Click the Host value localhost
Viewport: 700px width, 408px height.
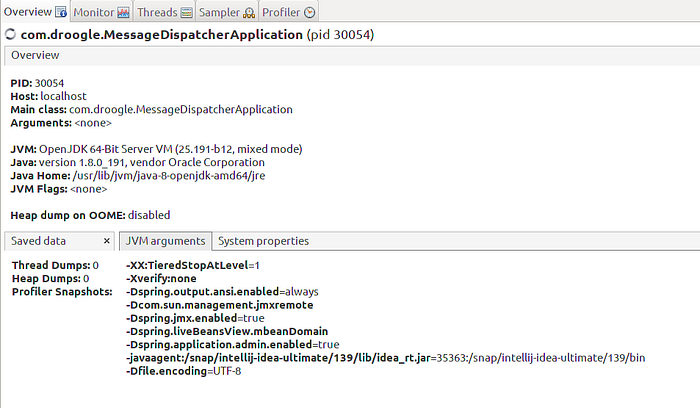(63, 96)
